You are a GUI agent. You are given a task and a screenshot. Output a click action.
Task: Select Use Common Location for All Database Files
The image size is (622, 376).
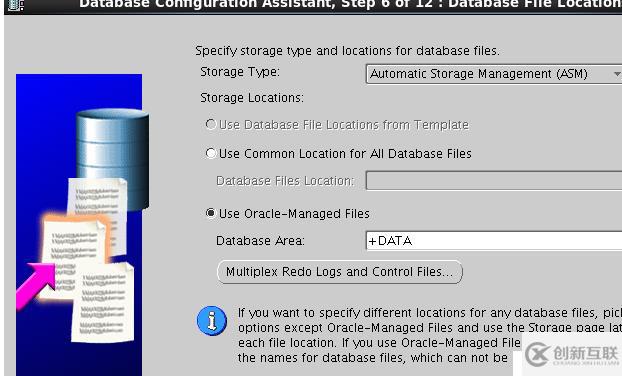[211, 153]
